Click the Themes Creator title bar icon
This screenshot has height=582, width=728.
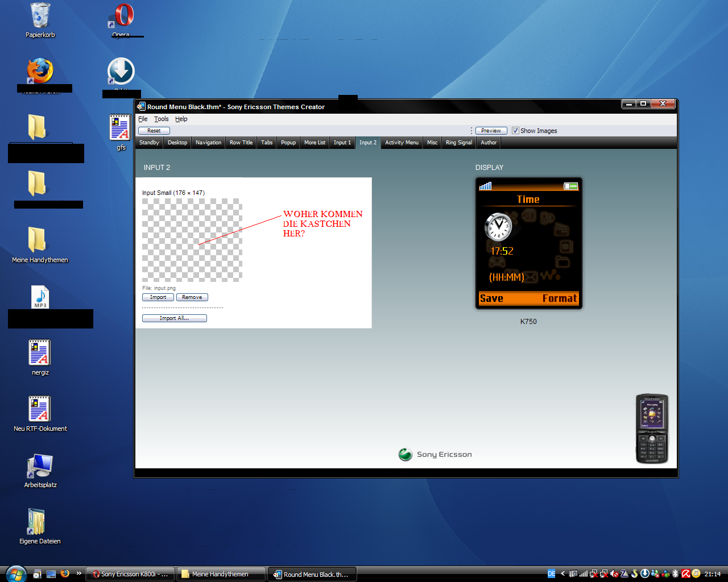tap(141, 106)
